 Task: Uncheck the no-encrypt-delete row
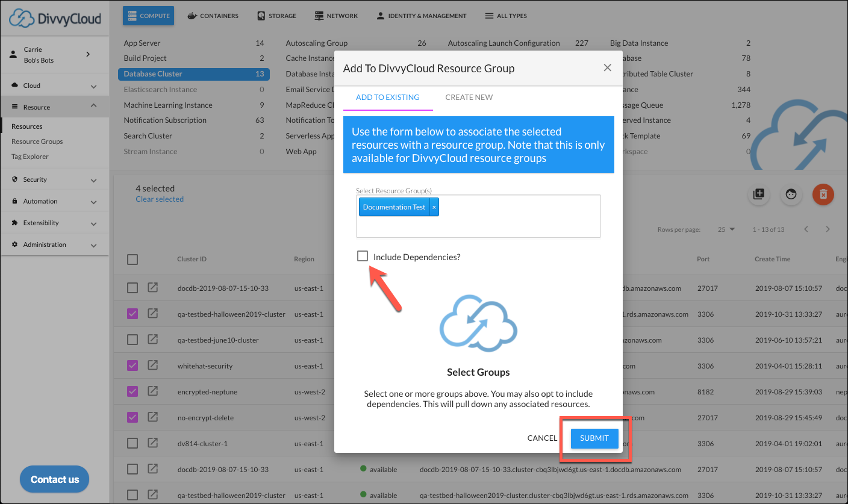pyautogui.click(x=132, y=417)
